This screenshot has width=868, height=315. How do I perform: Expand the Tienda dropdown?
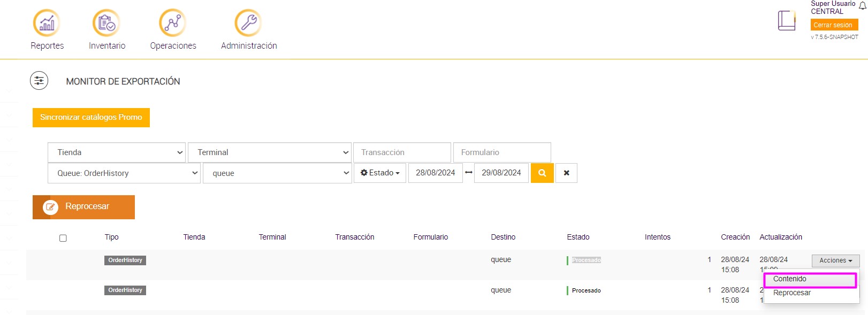click(x=117, y=152)
